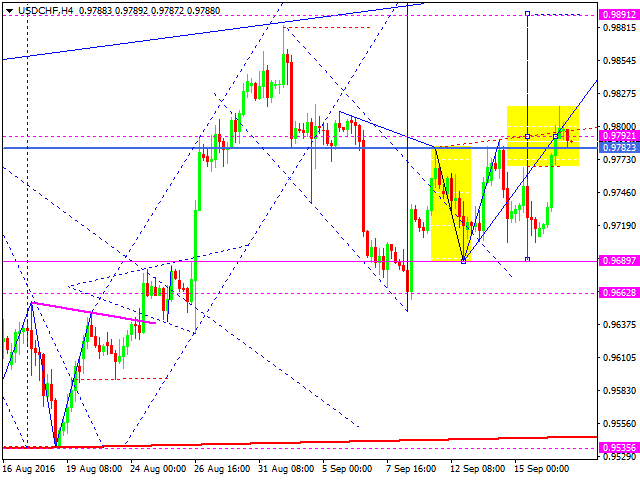
Task: Select the 0.96897 magenta price label
Action: 619,260
